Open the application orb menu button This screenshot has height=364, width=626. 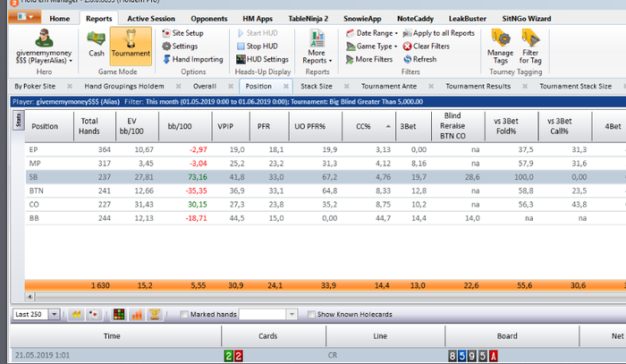click(x=24, y=17)
